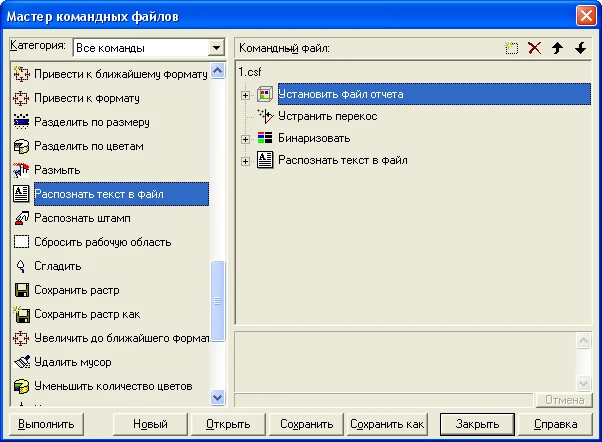Open the Категория dropdown list
The height and width of the screenshot is (442, 602).
(215, 47)
